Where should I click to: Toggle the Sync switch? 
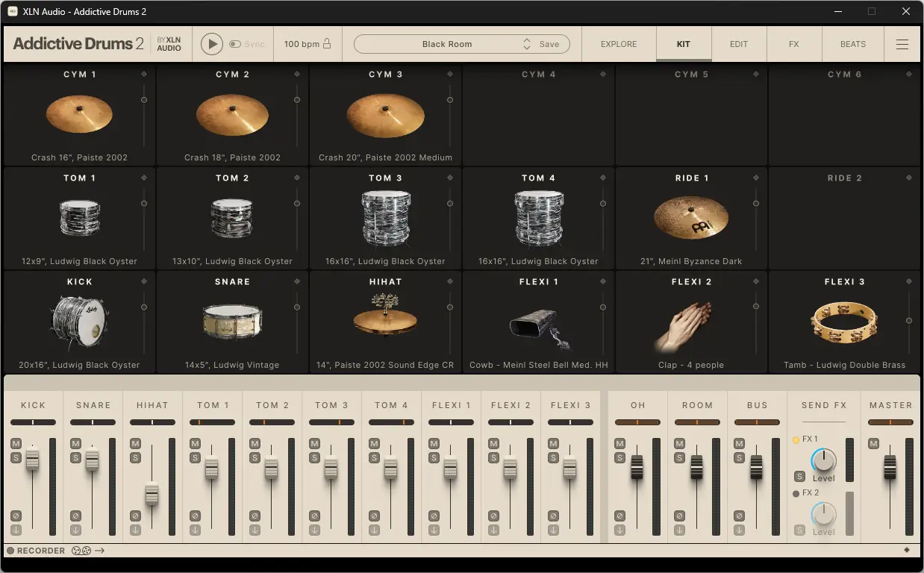coord(235,44)
